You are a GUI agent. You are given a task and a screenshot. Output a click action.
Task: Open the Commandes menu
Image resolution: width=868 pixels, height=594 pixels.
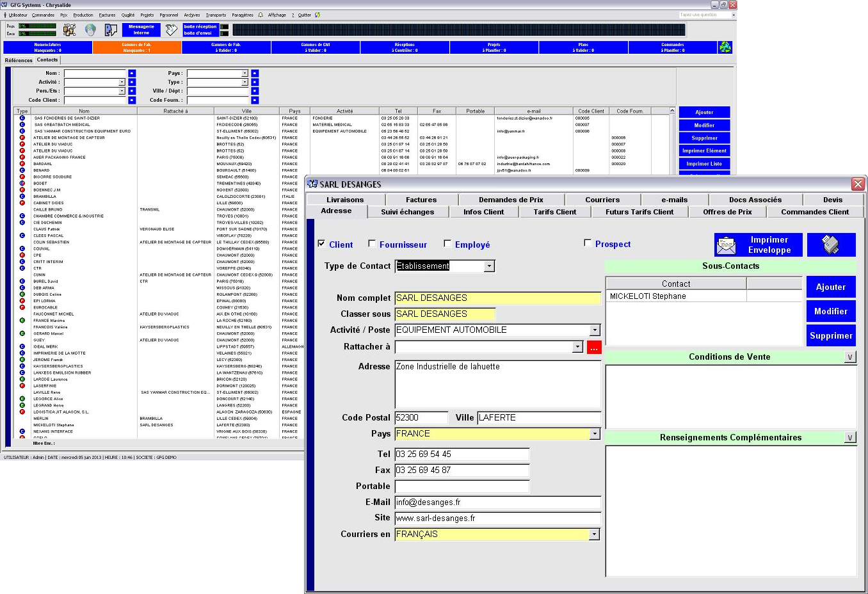(43, 15)
